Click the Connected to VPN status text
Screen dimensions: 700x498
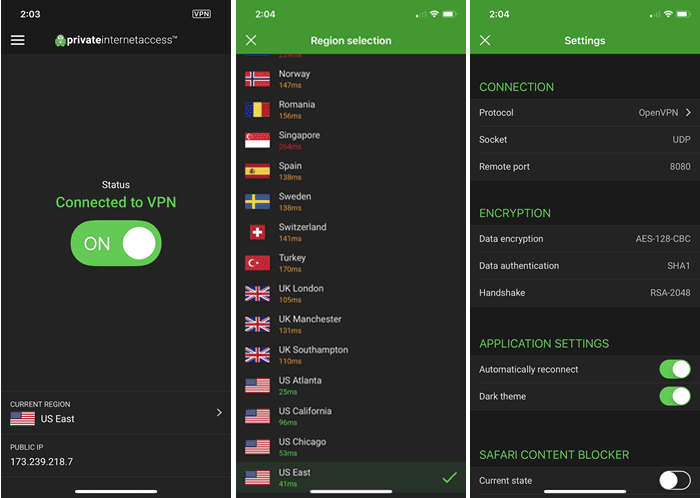click(116, 202)
